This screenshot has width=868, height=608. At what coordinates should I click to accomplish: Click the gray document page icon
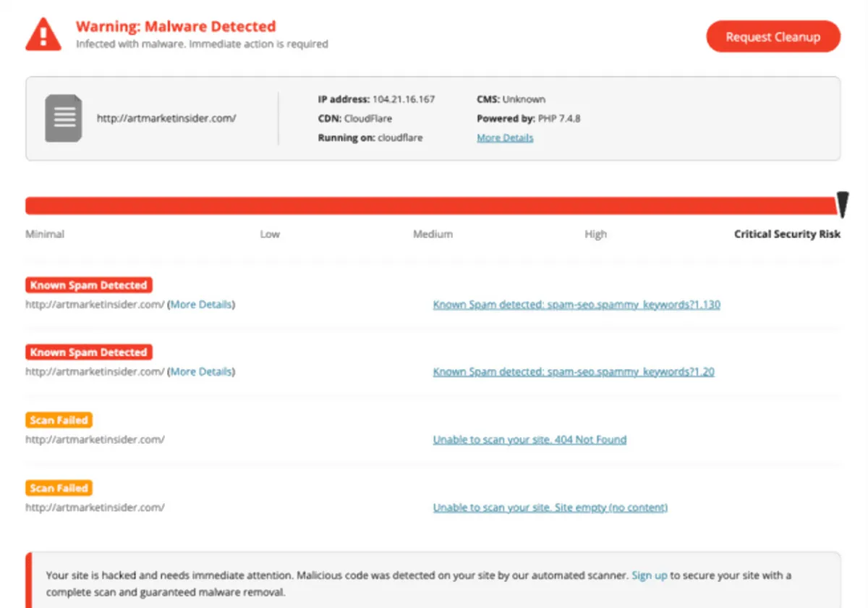click(x=64, y=118)
